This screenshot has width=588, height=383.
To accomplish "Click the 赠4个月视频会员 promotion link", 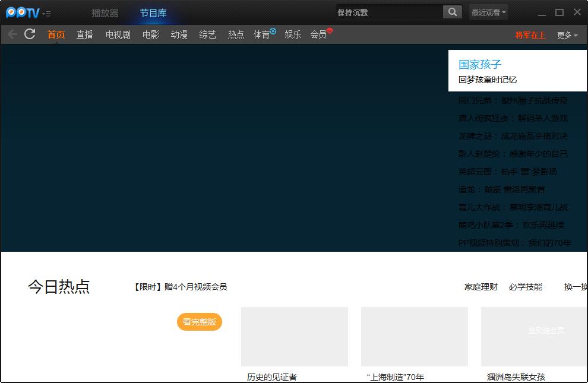I will point(181,287).
